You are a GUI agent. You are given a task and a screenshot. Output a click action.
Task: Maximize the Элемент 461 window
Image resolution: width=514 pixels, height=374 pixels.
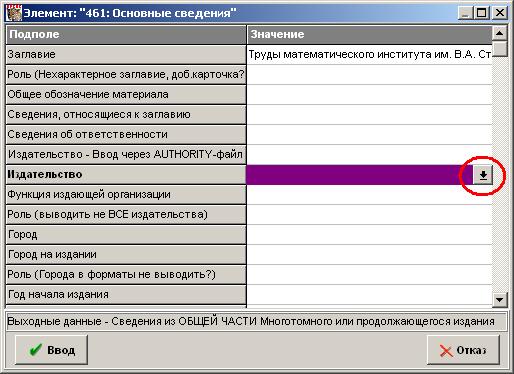tap(482, 13)
